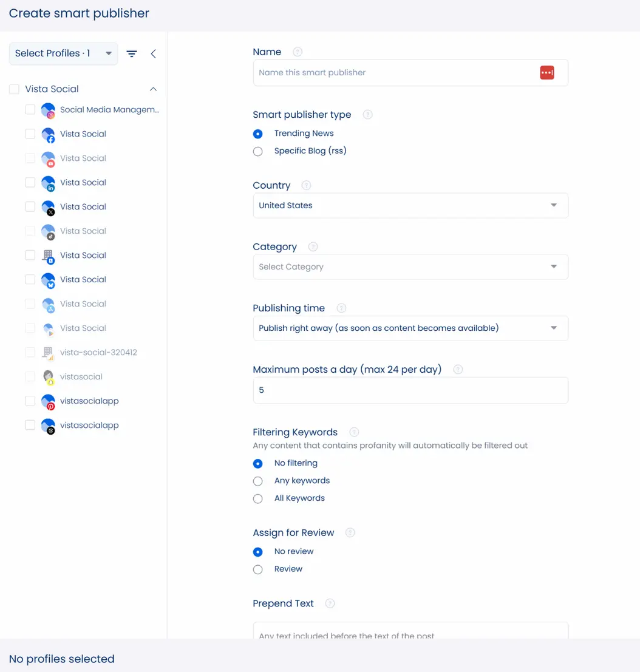
Task: Check the Vista Social group checkbox
Action: coord(14,89)
